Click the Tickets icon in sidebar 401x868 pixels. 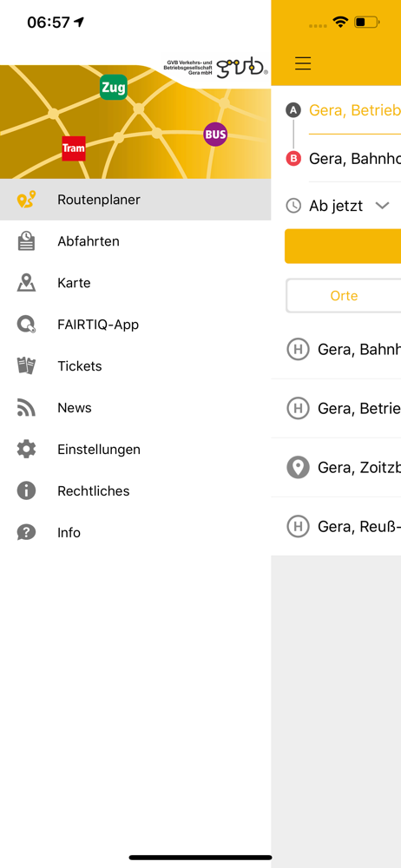pos(26,366)
